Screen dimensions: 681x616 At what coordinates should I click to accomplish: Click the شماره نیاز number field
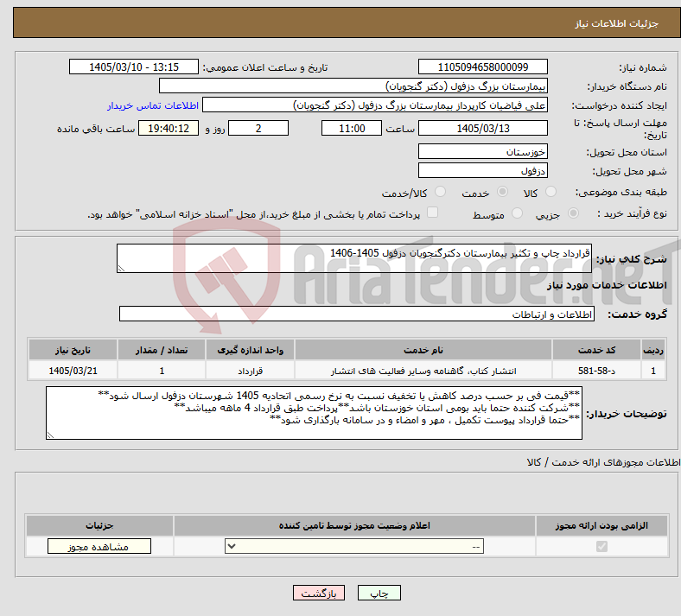click(x=482, y=67)
